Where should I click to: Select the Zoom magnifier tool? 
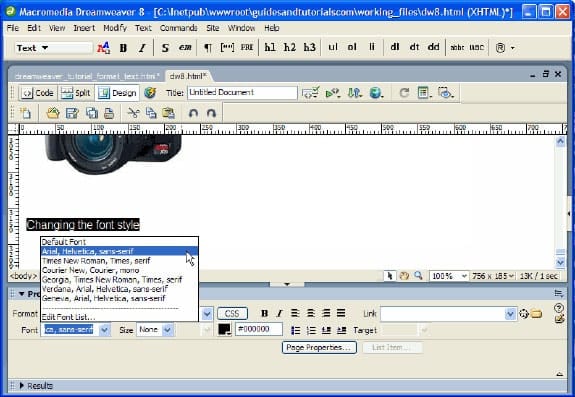(x=418, y=276)
